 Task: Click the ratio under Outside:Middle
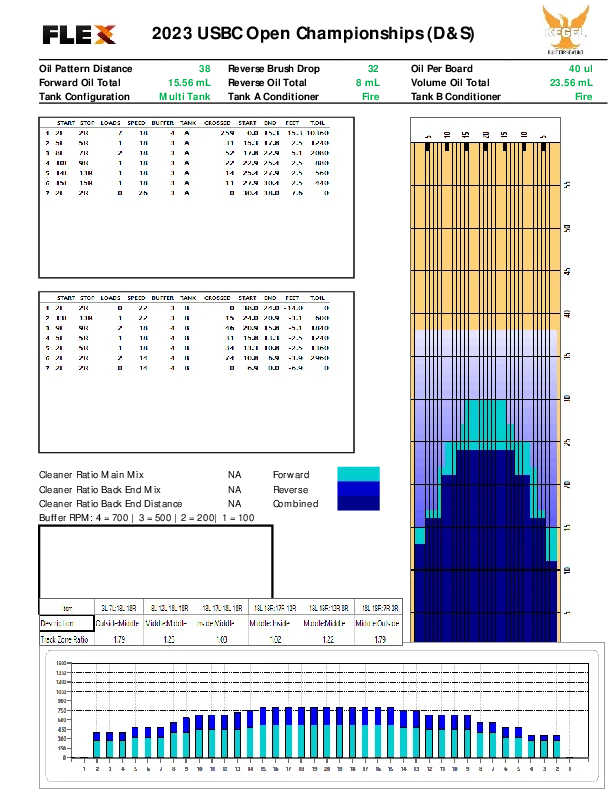click(119, 639)
